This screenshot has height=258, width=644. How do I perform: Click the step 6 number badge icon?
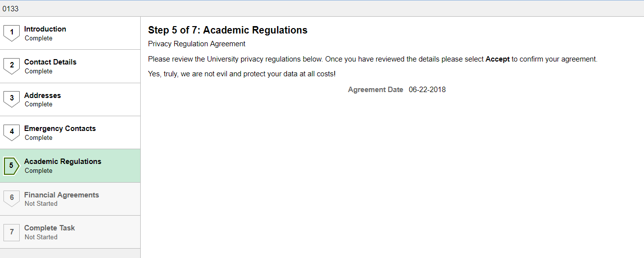(x=11, y=198)
